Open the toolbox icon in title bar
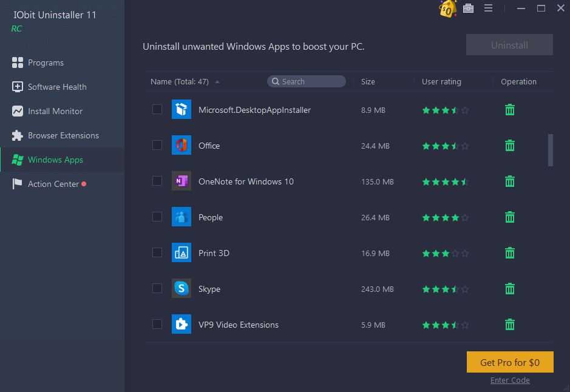 pyautogui.click(x=468, y=8)
